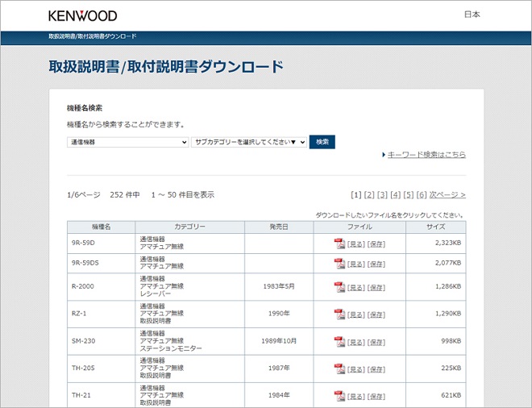The width and height of the screenshot is (532, 408).
Task: Click the 機種名 column header
Action: point(101,227)
